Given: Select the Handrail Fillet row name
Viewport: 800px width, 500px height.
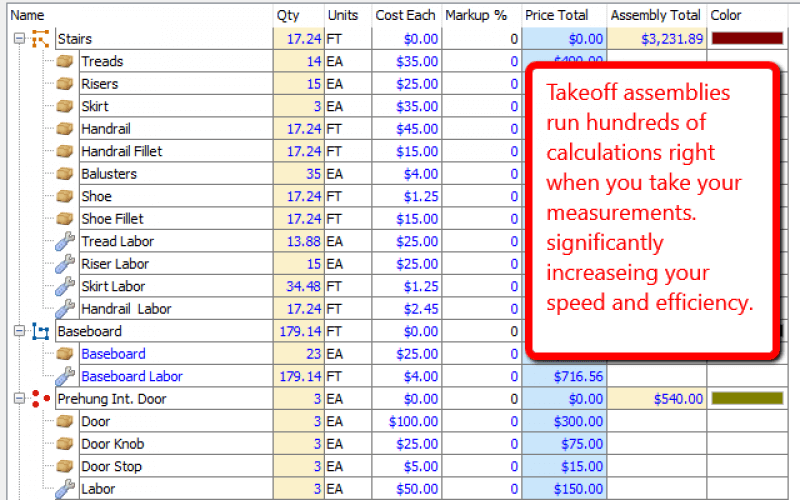Looking at the screenshot, I should click(121, 151).
